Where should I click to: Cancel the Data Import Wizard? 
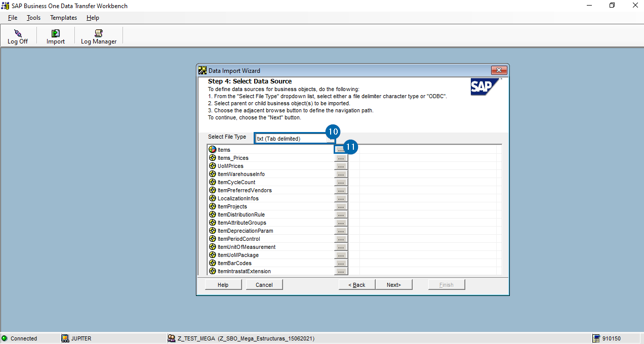(264, 285)
